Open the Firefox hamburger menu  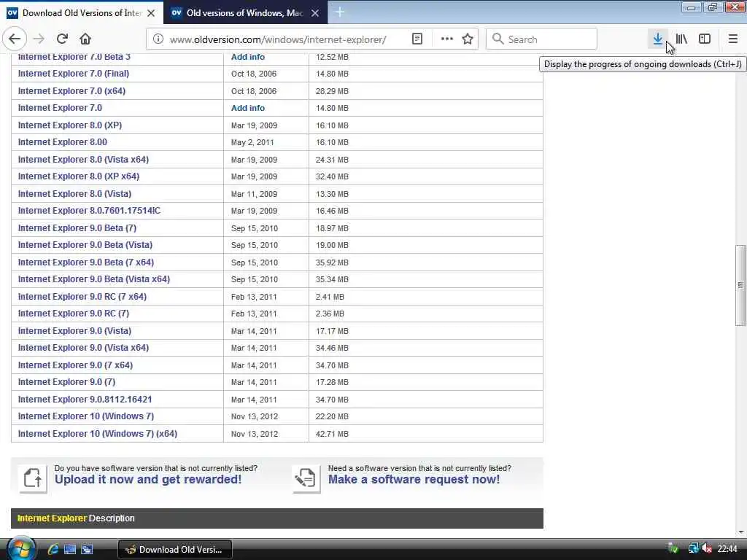(x=733, y=39)
